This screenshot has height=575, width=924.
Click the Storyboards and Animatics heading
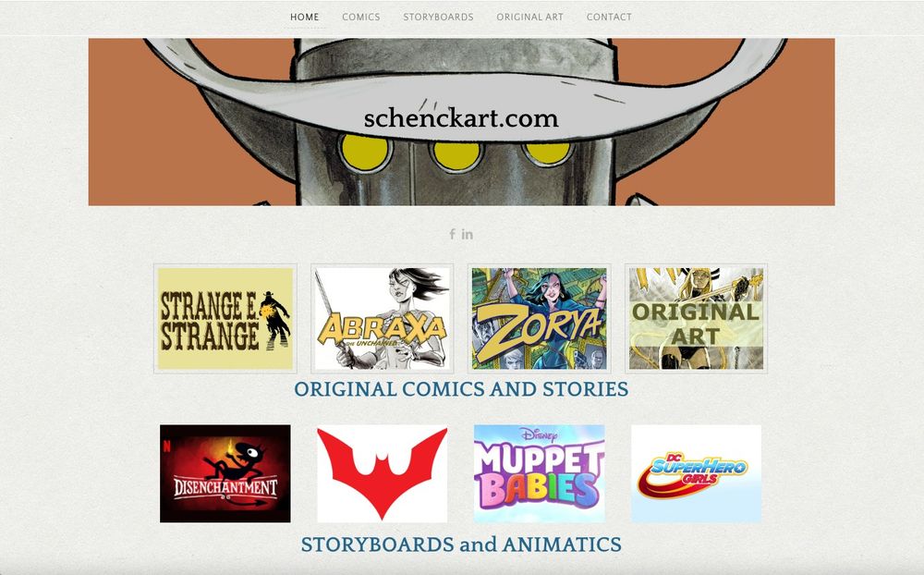[461, 544]
